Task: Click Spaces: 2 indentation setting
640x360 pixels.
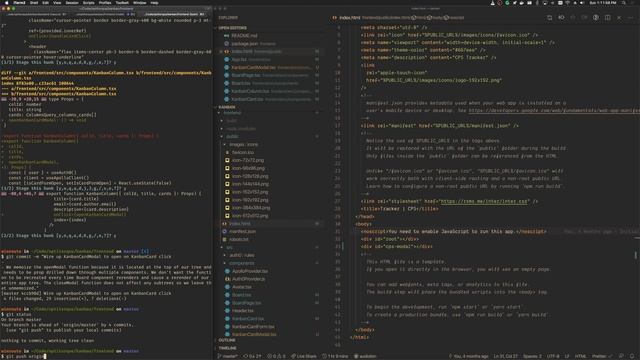Action: 532,356
